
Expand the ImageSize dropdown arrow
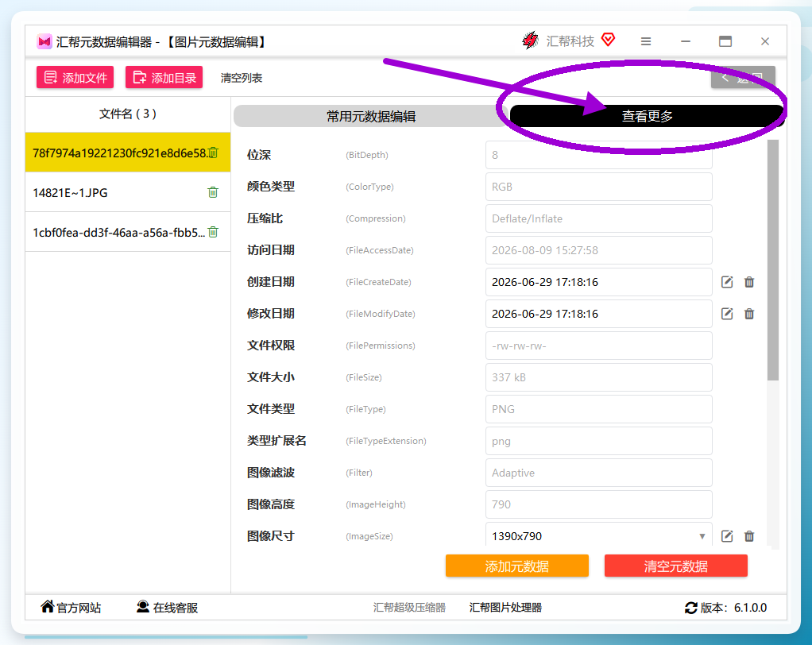click(702, 536)
